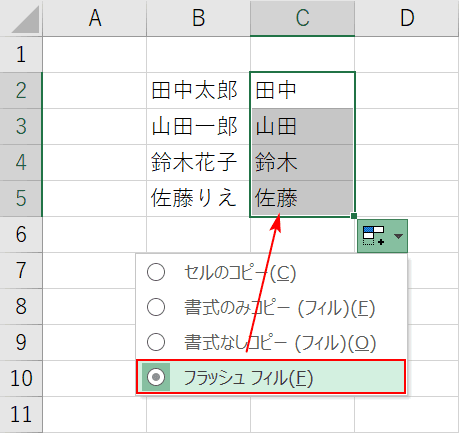Click the Auto Fill Options icon

(x=373, y=236)
